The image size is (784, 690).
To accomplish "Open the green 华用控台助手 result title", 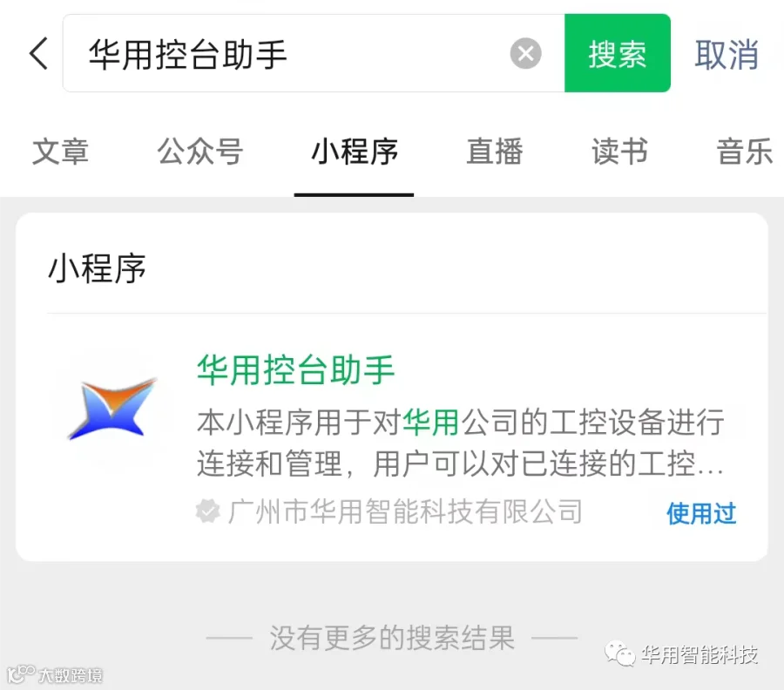I will pos(295,370).
